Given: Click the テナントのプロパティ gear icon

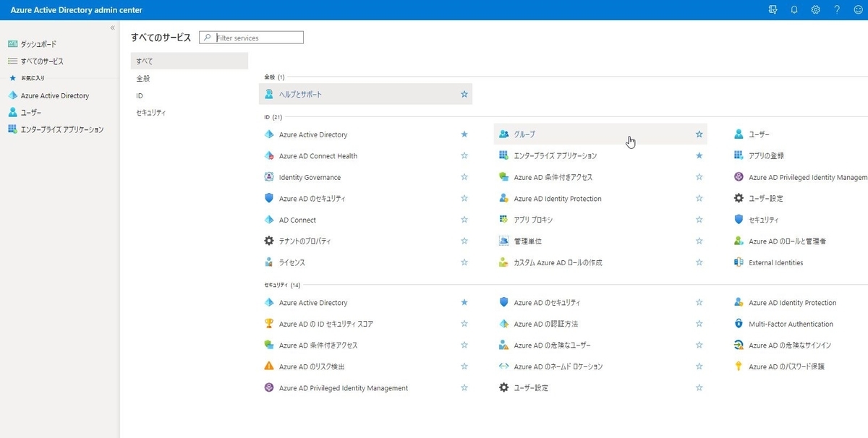Looking at the screenshot, I should pyautogui.click(x=269, y=241).
